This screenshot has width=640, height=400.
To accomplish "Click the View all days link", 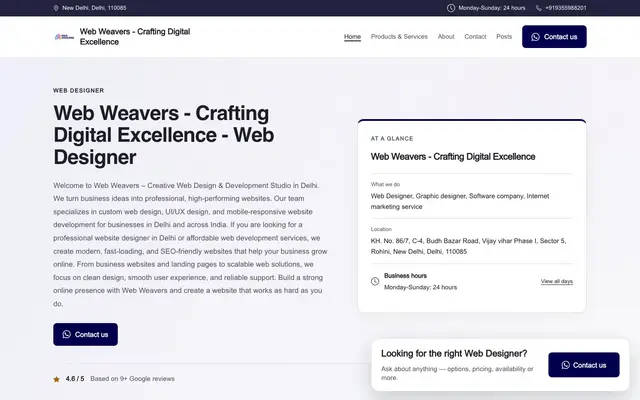I will click(557, 281).
